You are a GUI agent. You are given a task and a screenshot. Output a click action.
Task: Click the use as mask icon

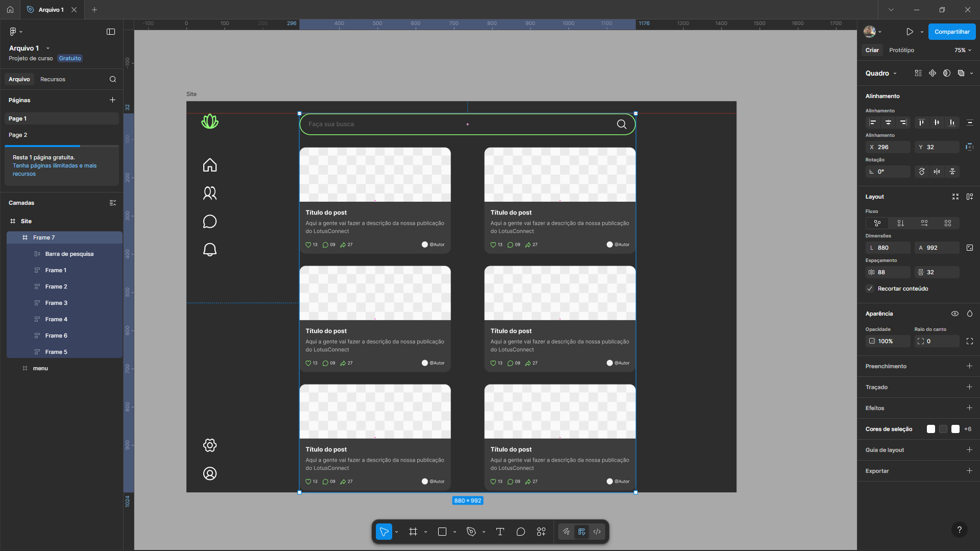(x=947, y=73)
